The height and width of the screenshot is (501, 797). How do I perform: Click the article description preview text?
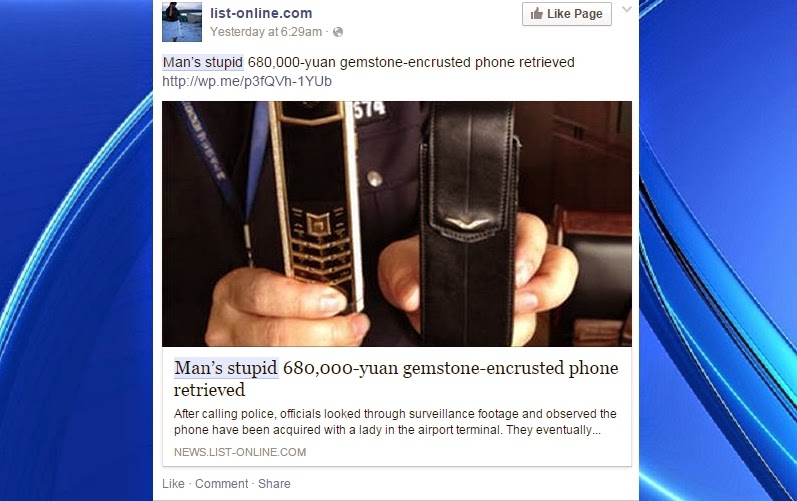tap(395, 422)
